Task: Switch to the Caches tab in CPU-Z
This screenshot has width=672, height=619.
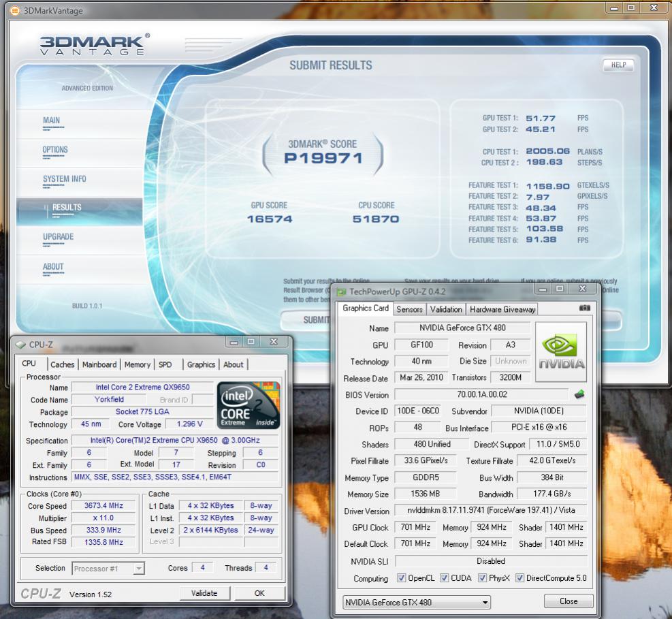Action: click(62, 364)
